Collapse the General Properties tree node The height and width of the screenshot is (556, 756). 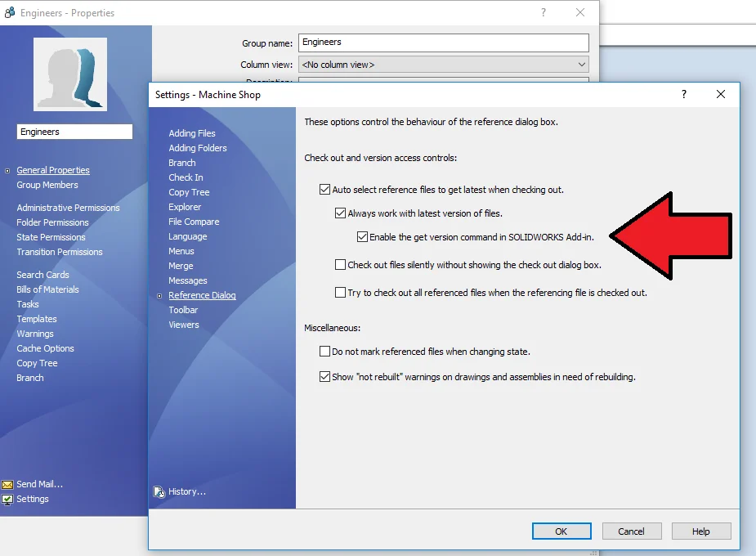click(7, 171)
